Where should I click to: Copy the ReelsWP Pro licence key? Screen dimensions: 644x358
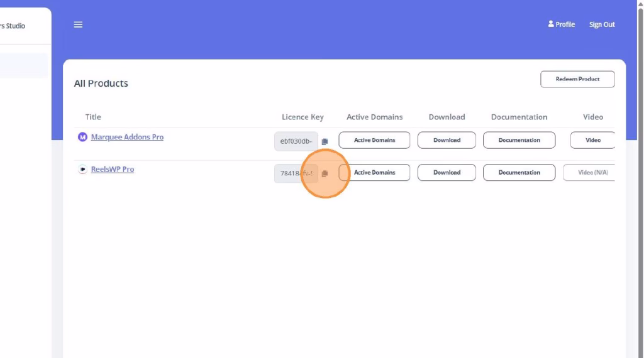(x=325, y=173)
